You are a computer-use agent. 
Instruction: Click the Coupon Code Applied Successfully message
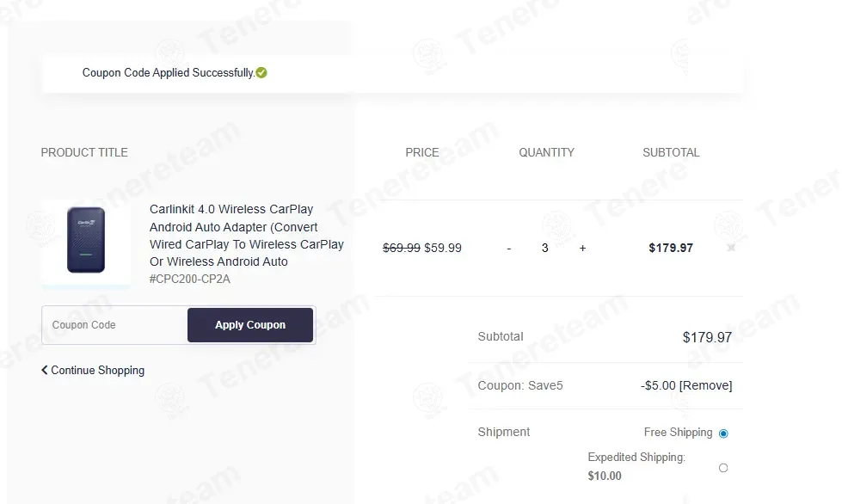tap(168, 72)
